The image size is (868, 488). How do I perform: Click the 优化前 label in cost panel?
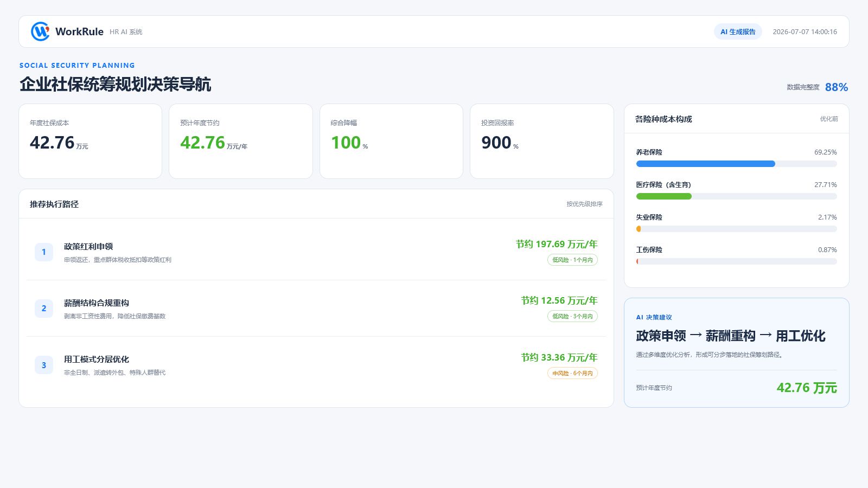pyautogui.click(x=829, y=119)
